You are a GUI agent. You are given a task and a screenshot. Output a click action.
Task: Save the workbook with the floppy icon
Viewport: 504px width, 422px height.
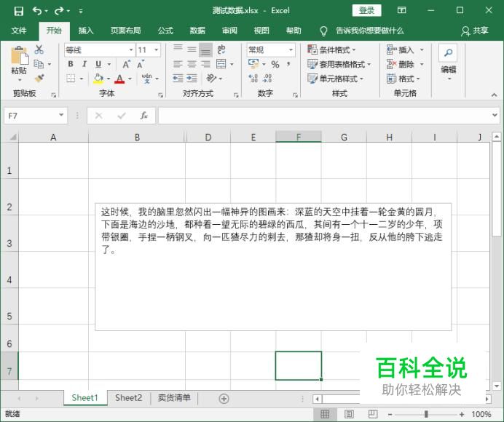click(19, 11)
